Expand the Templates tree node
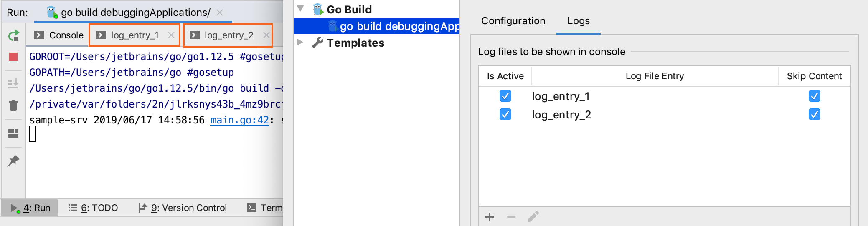The width and height of the screenshot is (868, 226). [299, 42]
